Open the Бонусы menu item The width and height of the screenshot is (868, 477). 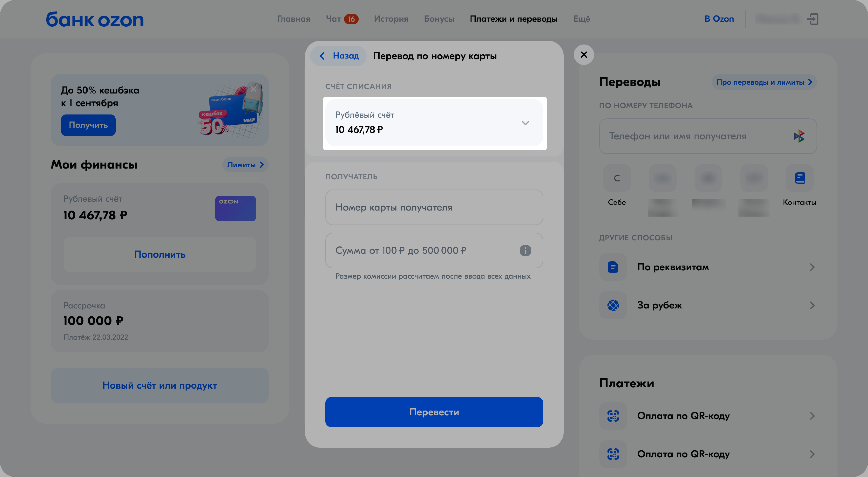439,19
